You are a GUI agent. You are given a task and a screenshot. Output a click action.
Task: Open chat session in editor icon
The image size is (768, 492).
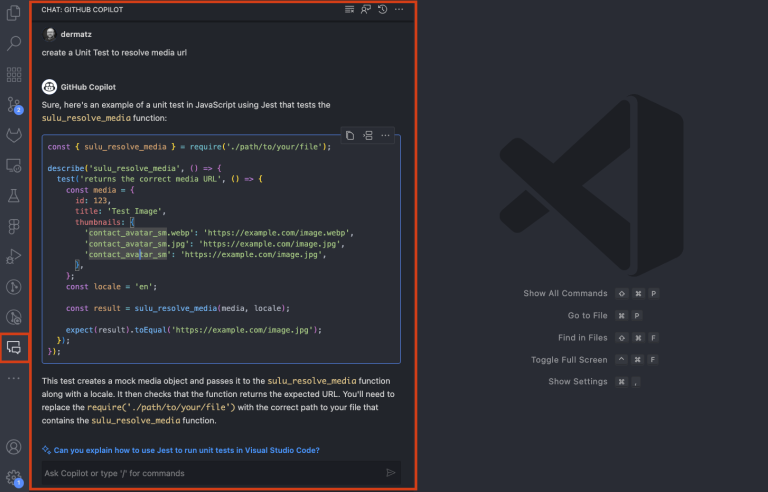(366, 9)
